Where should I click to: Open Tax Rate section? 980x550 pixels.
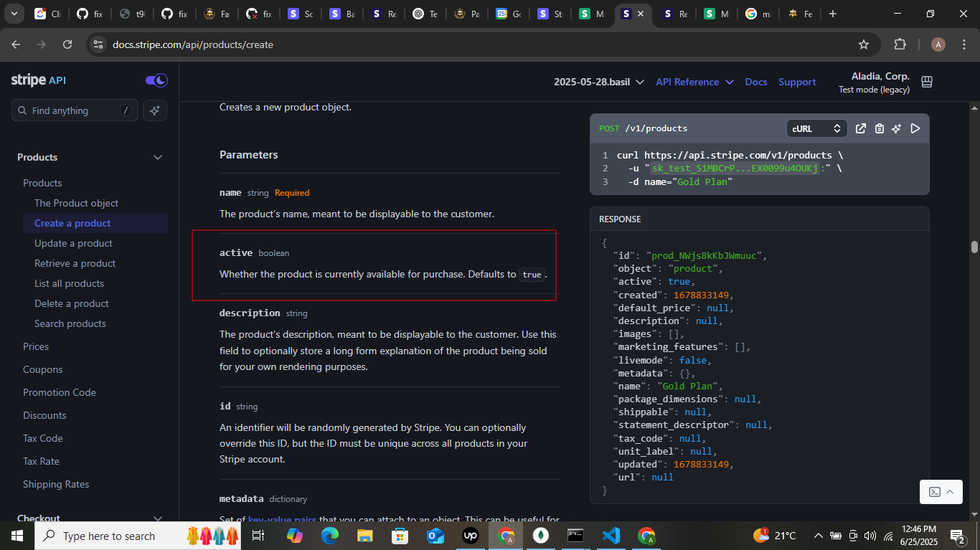click(41, 461)
